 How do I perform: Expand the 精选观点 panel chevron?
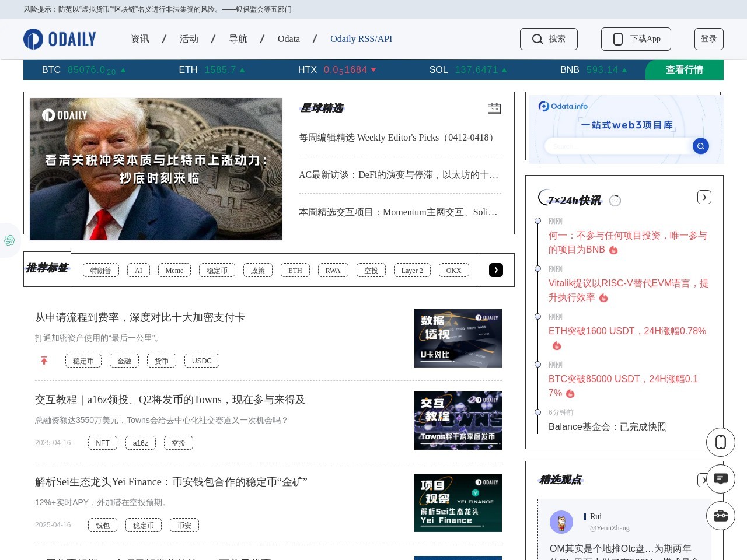(704, 480)
